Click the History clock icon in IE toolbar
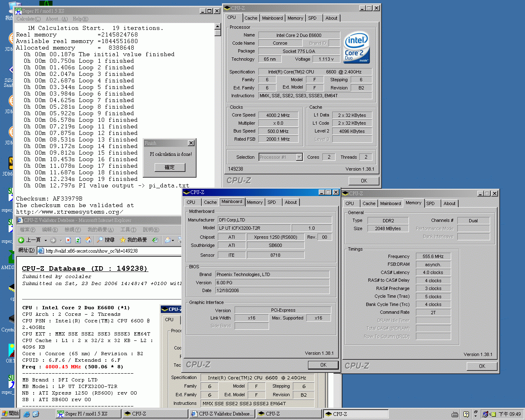525x420 pixels. pos(155,240)
